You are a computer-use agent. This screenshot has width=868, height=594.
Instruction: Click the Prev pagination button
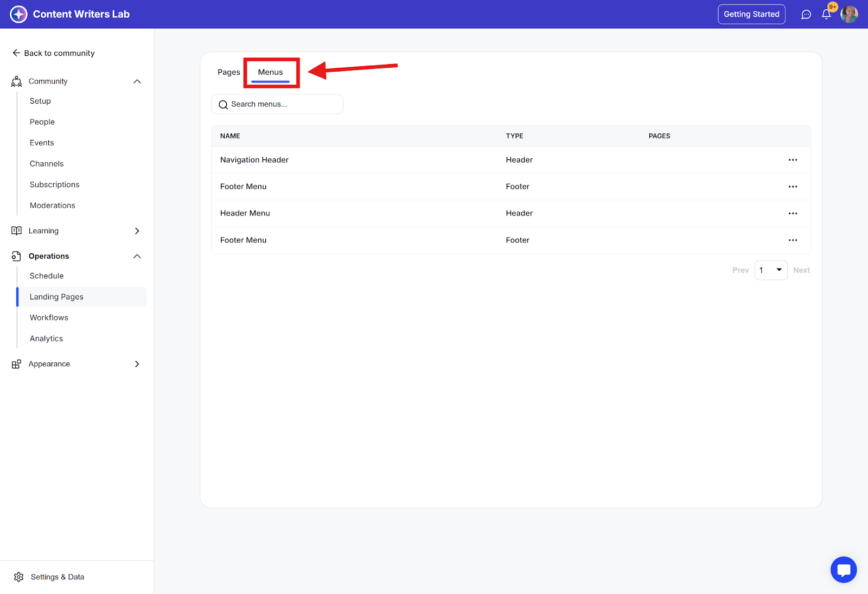pos(741,270)
